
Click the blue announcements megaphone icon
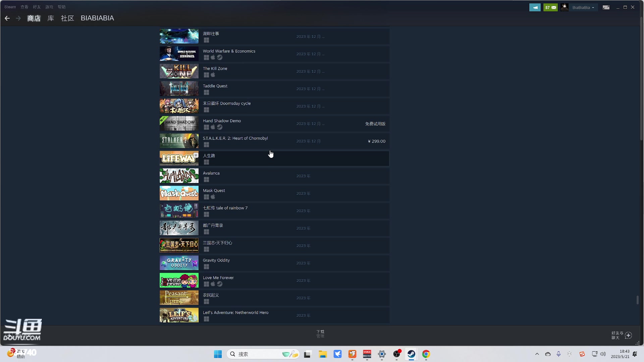(x=535, y=7)
